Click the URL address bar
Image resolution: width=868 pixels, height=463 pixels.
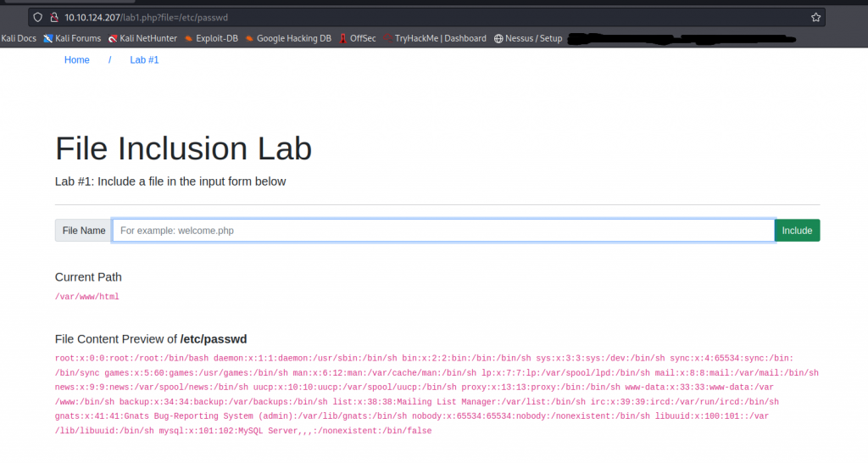424,17
